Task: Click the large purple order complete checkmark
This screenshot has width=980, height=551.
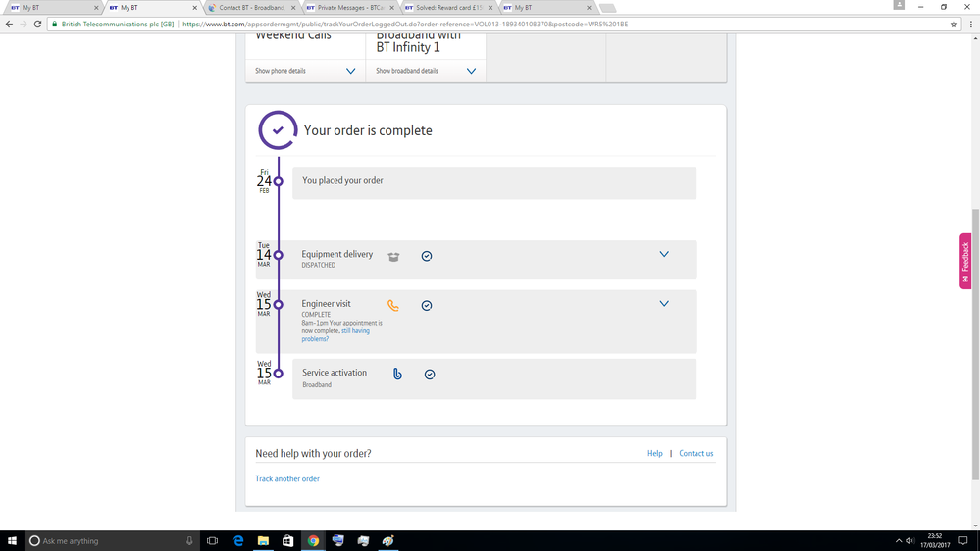Action: 278,130
